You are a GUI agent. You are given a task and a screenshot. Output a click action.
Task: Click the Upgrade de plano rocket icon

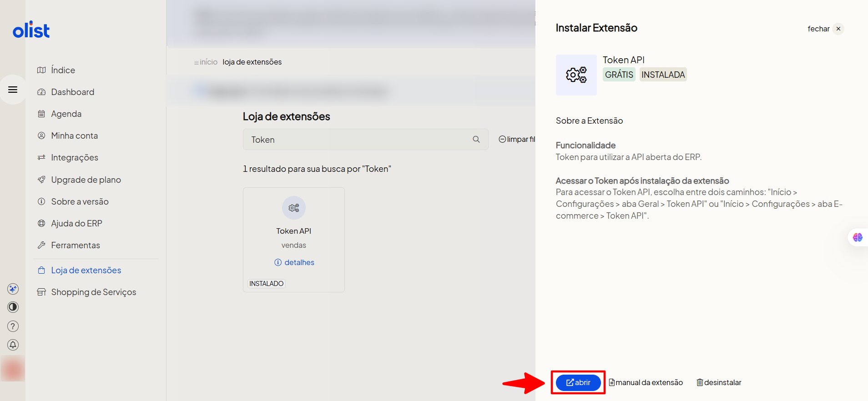pyautogui.click(x=41, y=180)
